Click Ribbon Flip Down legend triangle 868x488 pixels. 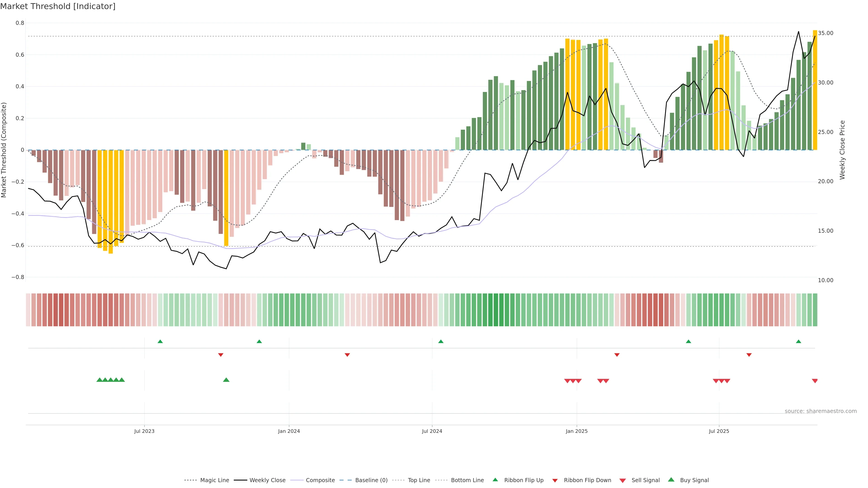pos(555,481)
